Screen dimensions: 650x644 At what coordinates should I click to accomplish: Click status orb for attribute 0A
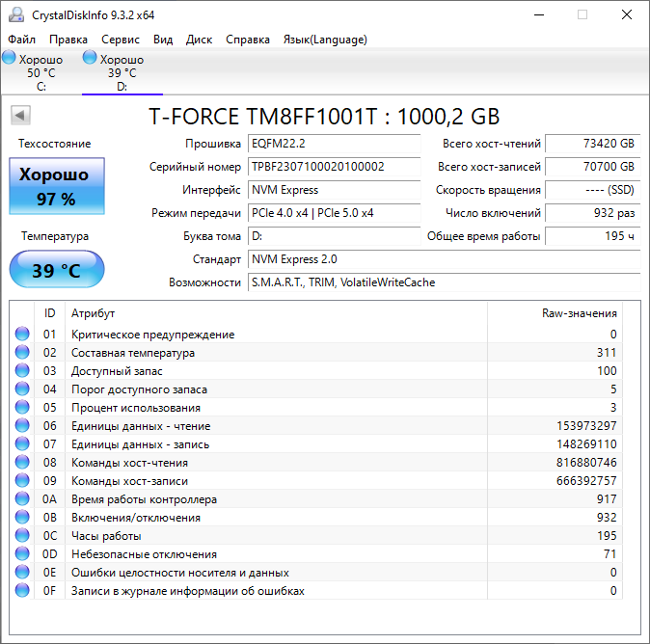22,499
